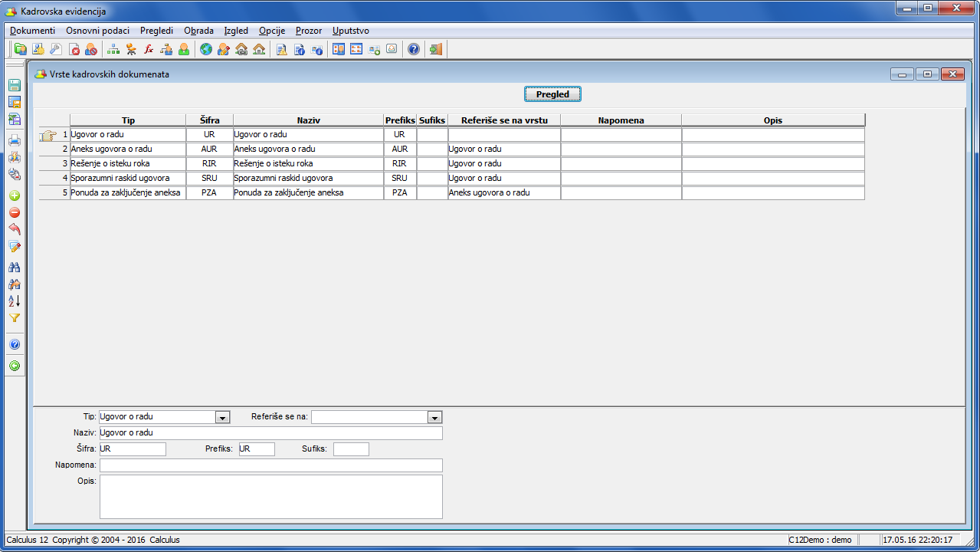The width and height of the screenshot is (980, 552).
Task: Click the Šifra input field
Action: pos(133,449)
